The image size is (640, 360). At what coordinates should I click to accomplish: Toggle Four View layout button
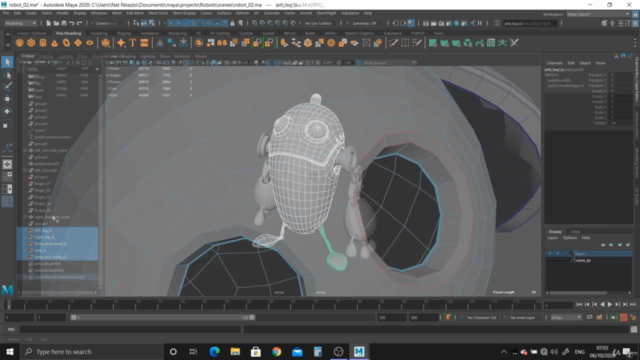[7, 177]
